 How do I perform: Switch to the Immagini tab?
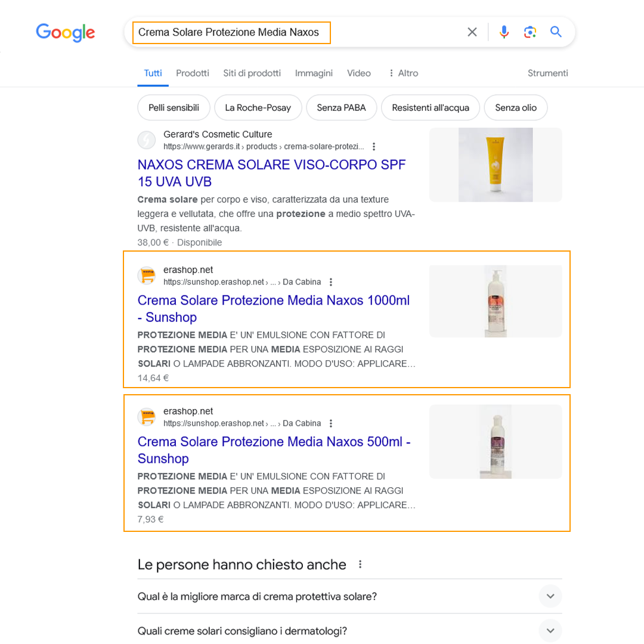tap(314, 73)
